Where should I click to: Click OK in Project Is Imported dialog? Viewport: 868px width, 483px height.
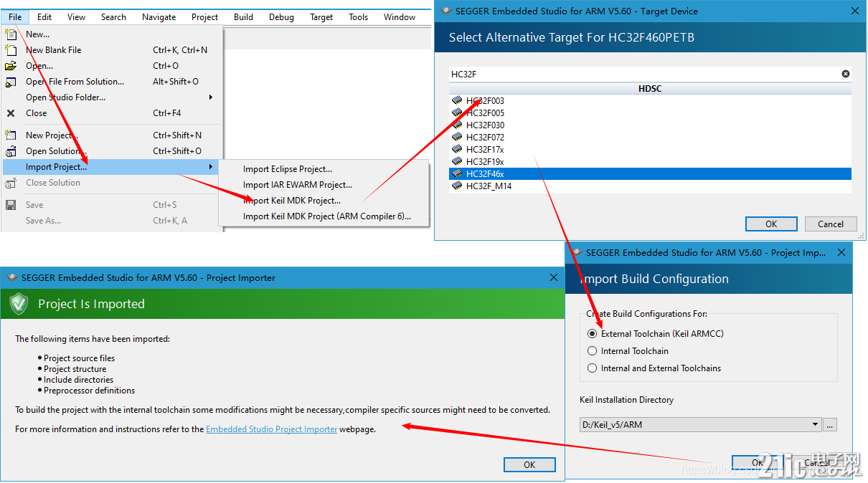(529, 465)
